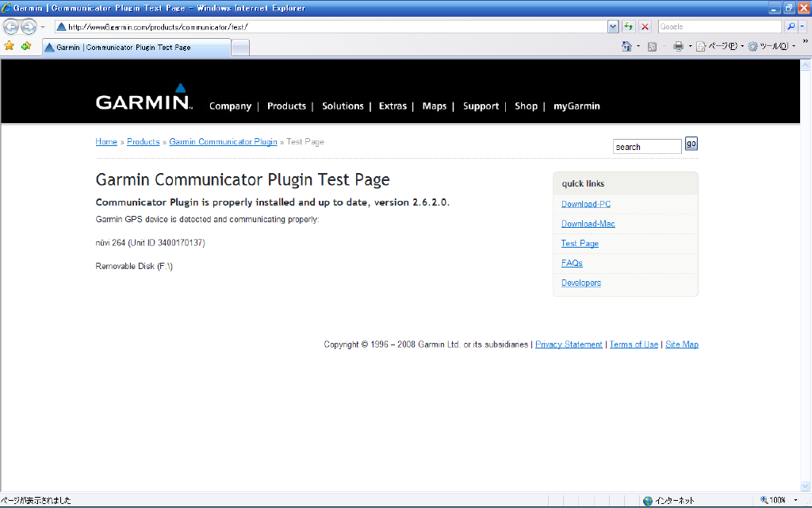
Task: Open the myGarmin navigation menu
Action: [x=576, y=106]
